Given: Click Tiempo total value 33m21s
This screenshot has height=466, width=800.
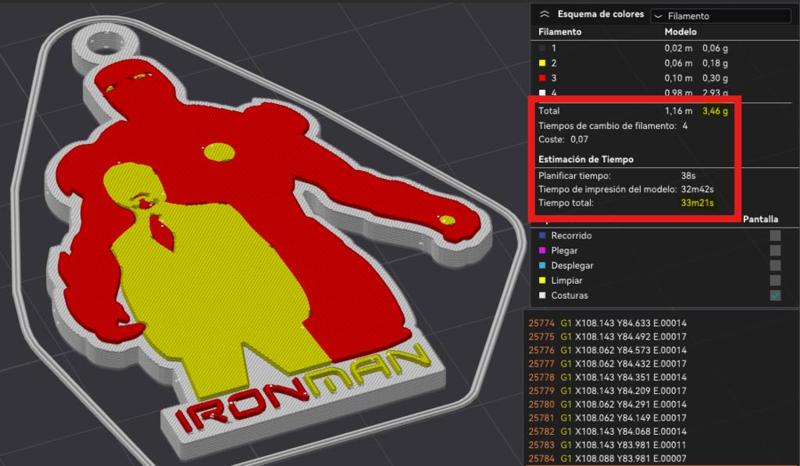Looking at the screenshot, I should tap(697, 203).
